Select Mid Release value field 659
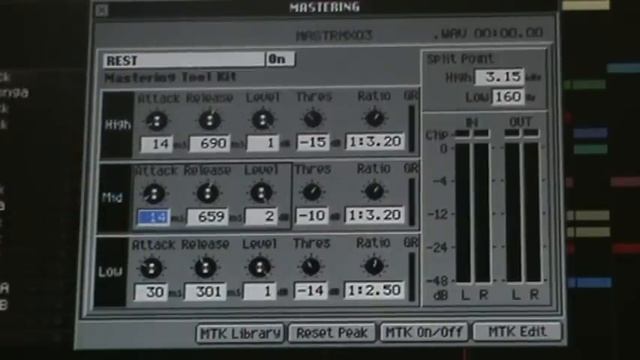The image size is (640, 360). point(208,216)
